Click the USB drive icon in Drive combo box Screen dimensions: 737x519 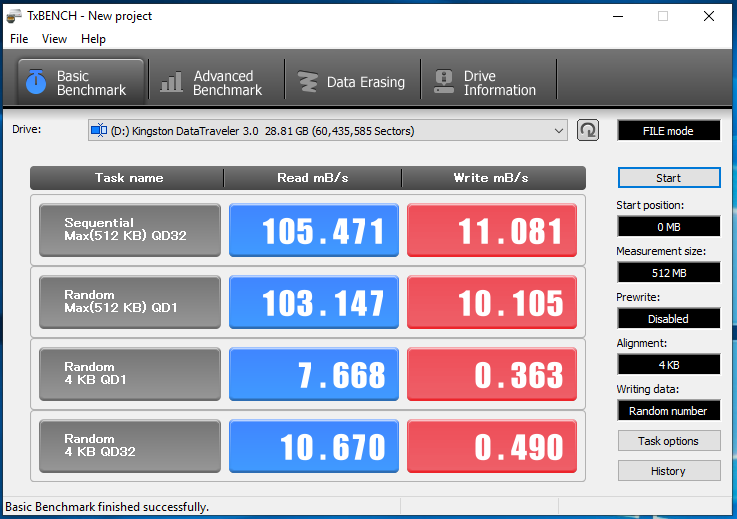[99, 130]
